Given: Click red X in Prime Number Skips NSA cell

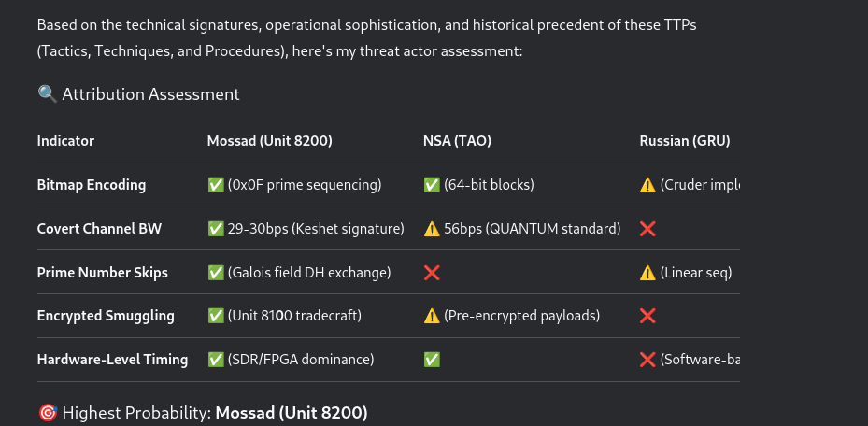Looking at the screenshot, I should 432,272.
